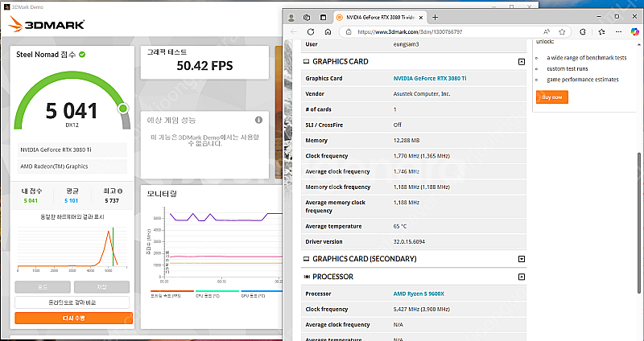Open the AMD Ryzen 5 9600X link
This screenshot has width=644, height=341.
click(x=419, y=294)
